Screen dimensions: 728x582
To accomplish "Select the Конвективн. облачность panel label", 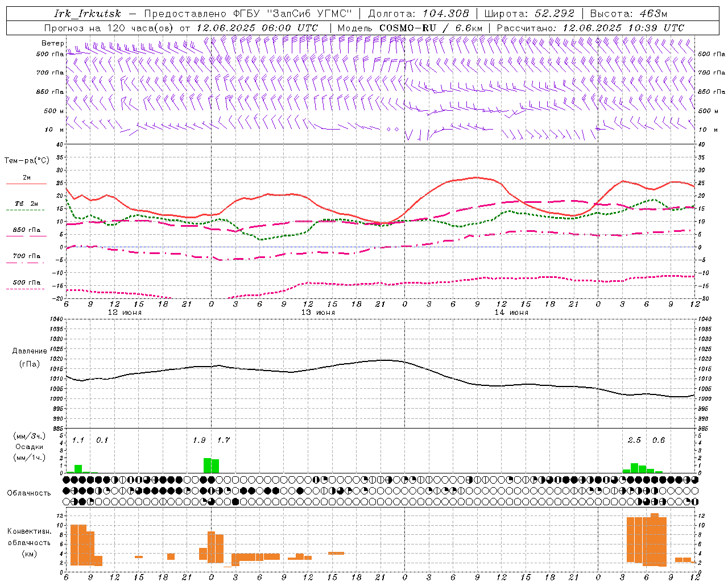I will tap(29, 537).
